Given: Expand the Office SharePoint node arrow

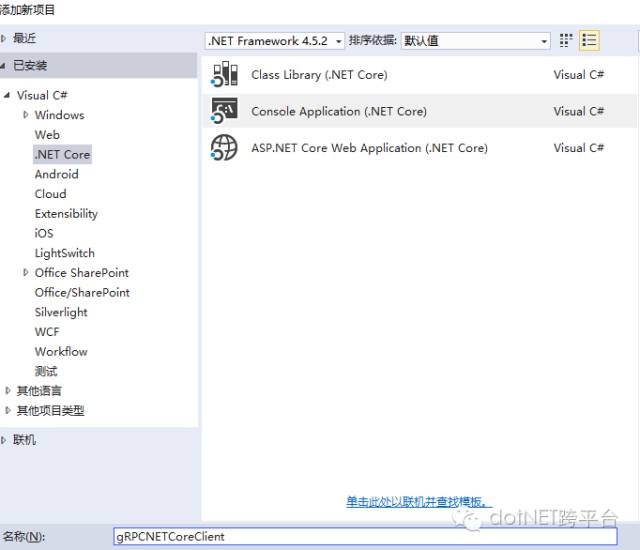Looking at the screenshot, I should tap(25, 272).
